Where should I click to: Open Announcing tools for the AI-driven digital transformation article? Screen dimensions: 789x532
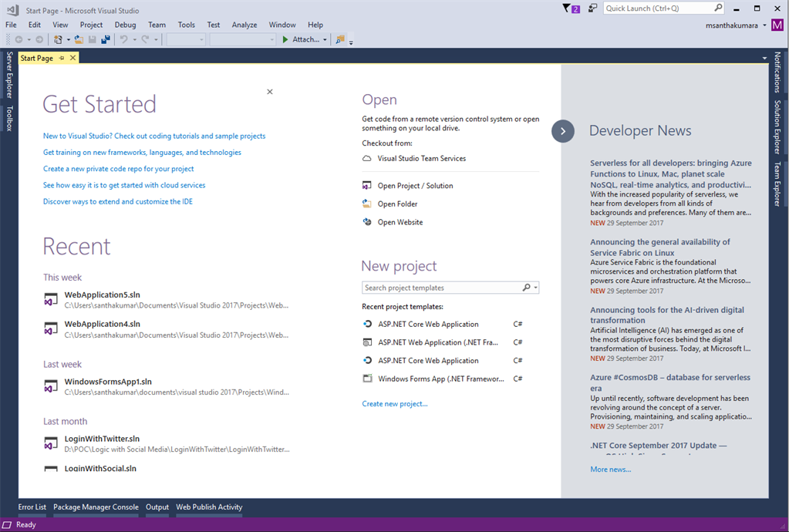pyautogui.click(x=667, y=315)
